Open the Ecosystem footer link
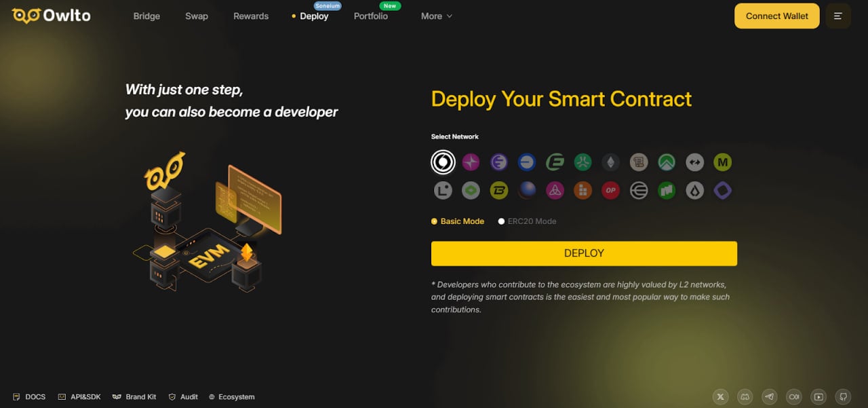868x408 pixels. pos(232,397)
